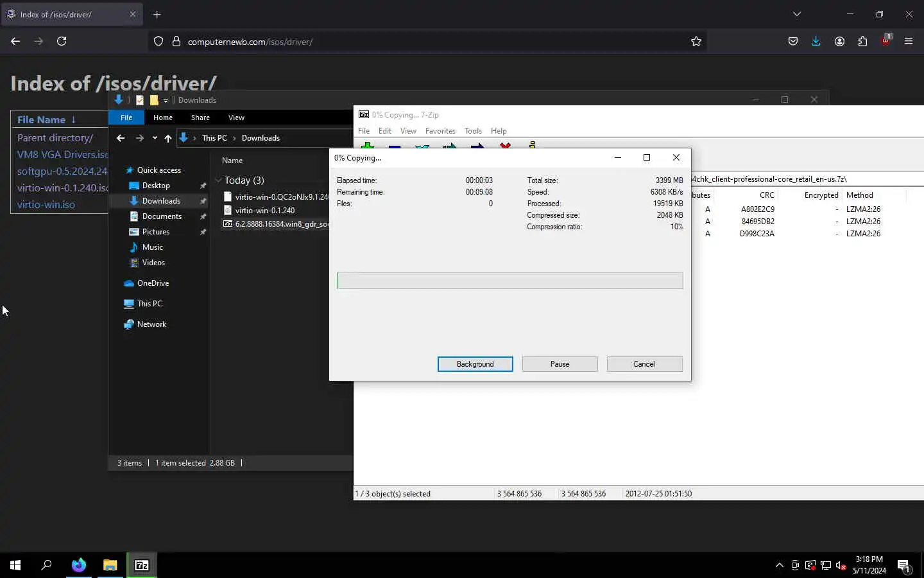Open Firefox account icon
Viewport: 924px width, 578px height.
click(839, 41)
